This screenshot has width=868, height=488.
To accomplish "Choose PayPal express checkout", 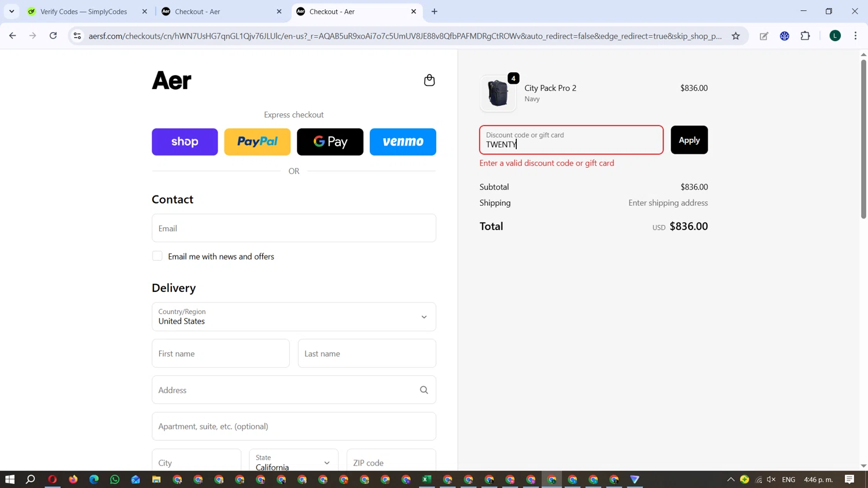I will point(258,142).
